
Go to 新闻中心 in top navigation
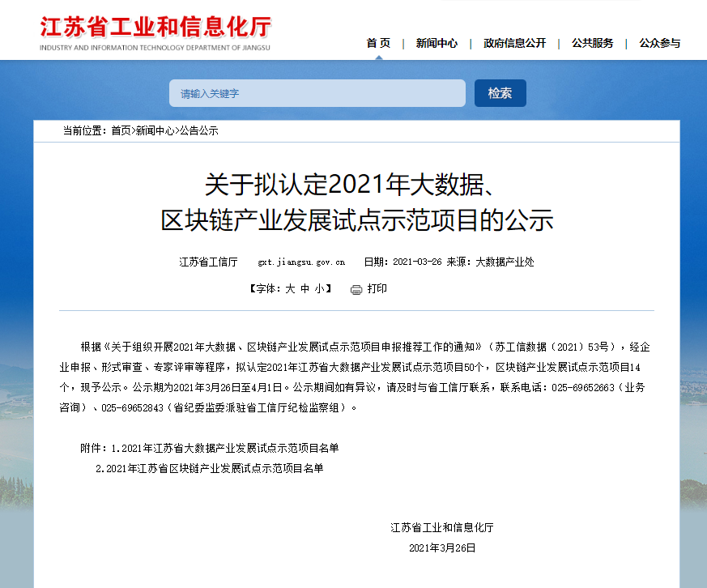(x=437, y=43)
